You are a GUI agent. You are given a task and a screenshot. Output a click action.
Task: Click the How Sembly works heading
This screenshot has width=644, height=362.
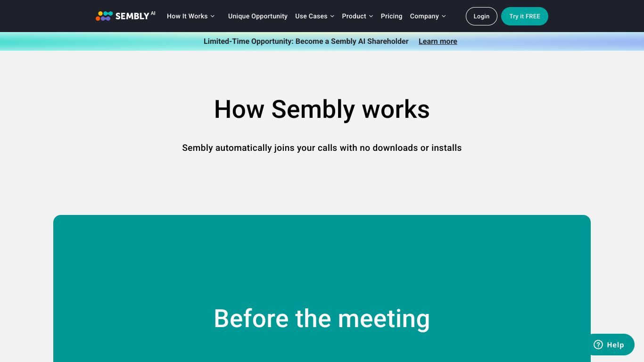(322, 109)
